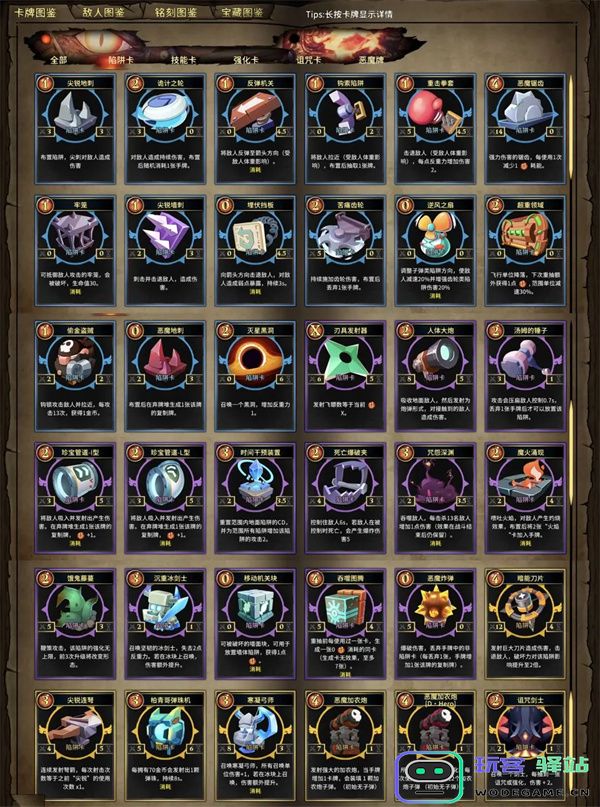Open the 魔火涌现 fire trap card
The height and width of the screenshot is (807, 600).
[x=525, y=498]
